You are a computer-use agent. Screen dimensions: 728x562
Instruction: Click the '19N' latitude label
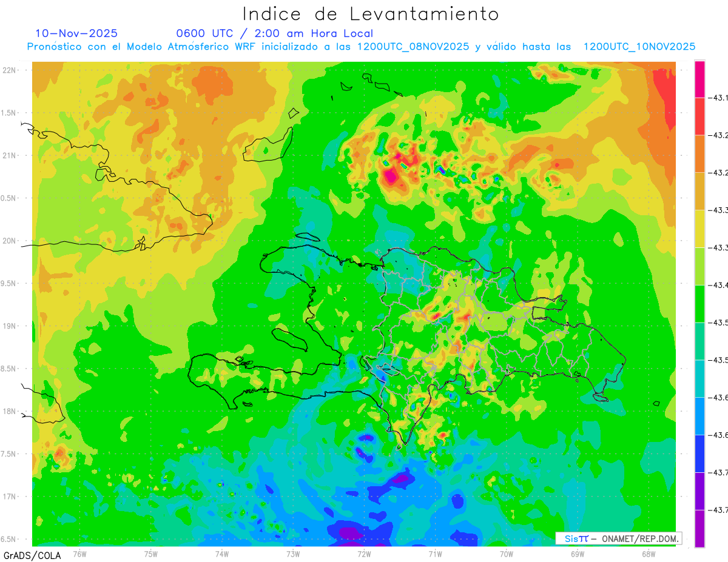(x=10, y=326)
